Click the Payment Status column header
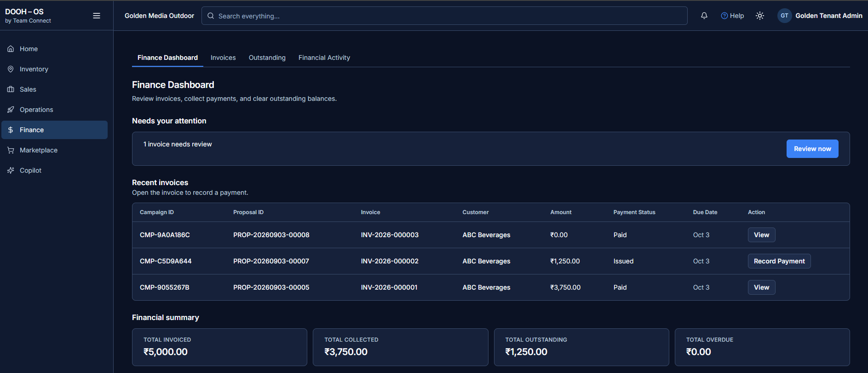Image resolution: width=868 pixels, height=373 pixels. 634,212
